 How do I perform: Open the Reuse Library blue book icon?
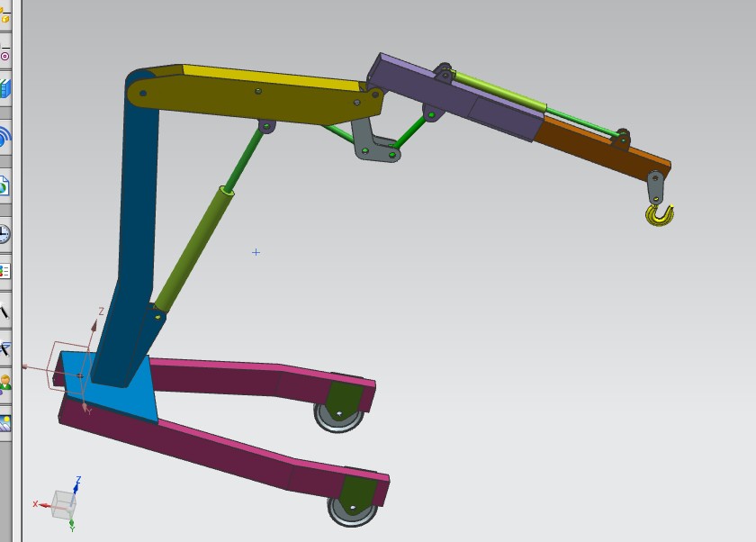point(4,89)
